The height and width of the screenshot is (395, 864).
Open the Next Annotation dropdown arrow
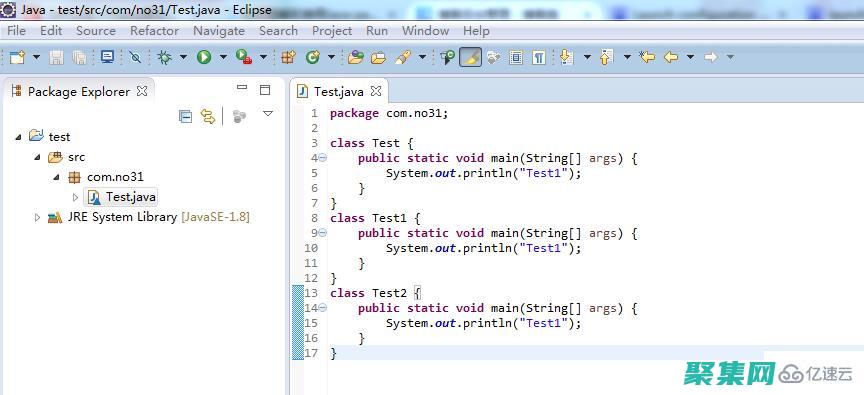click(587, 57)
